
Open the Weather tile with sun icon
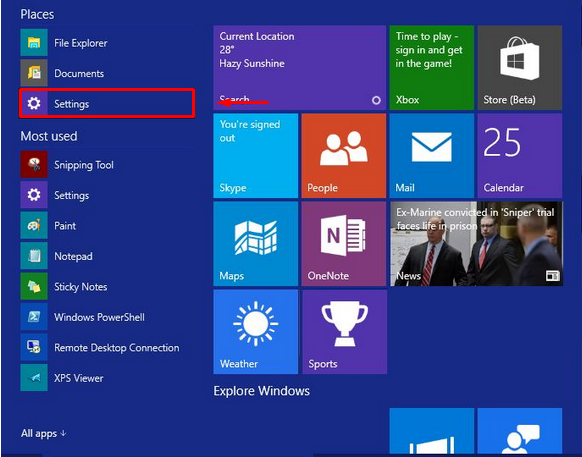tap(256, 332)
